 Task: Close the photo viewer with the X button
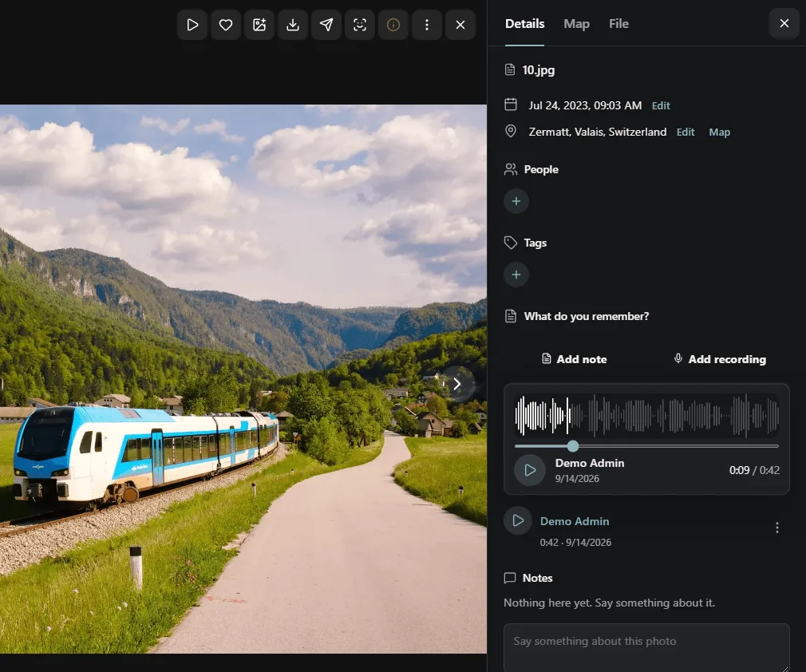point(460,25)
